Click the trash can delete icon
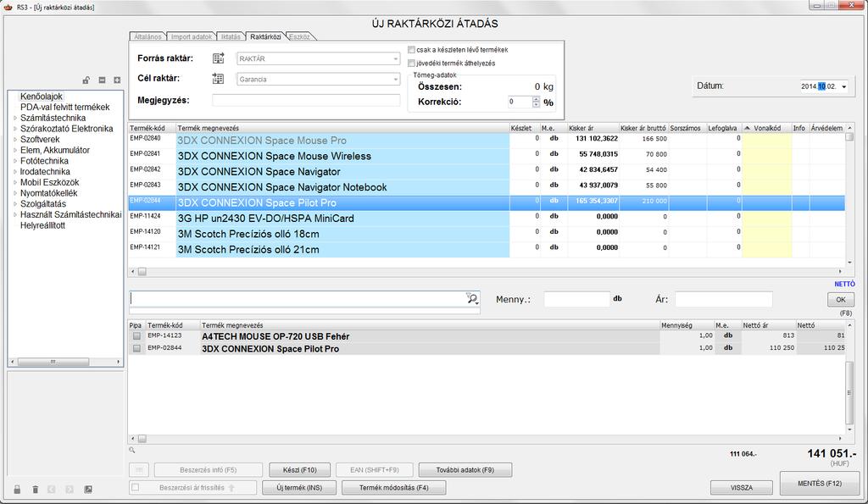Screen dimensions: 868x504 point(36,489)
